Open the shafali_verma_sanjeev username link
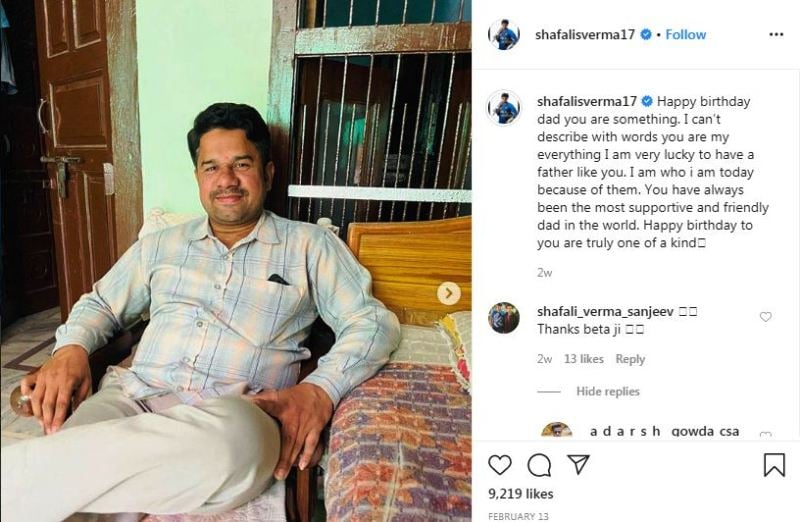Viewport: 800px width, 522px height. (x=605, y=311)
